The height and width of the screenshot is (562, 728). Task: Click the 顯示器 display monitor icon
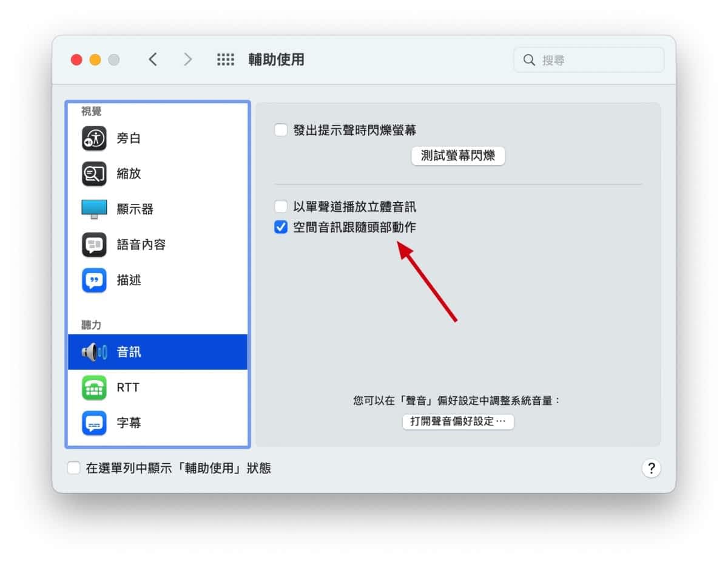tap(94, 209)
